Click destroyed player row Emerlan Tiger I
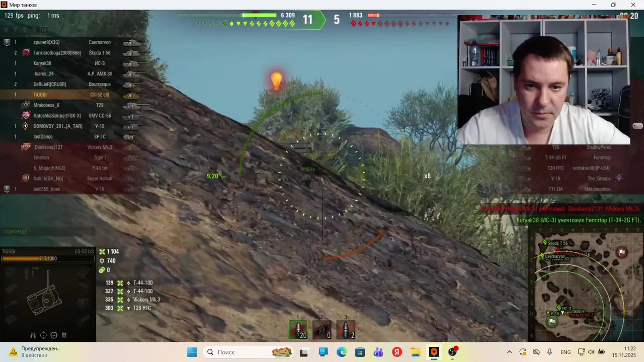The width and height of the screenshot is (644, 362). point(73,157)
